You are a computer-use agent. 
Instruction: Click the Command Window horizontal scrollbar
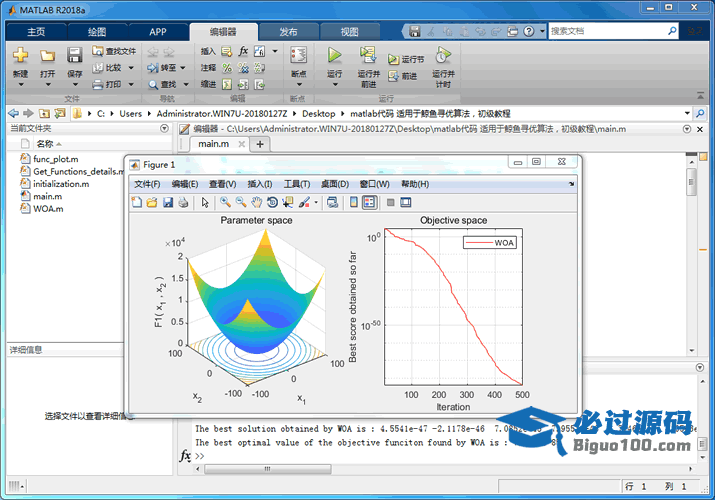(x=268, y=469)
